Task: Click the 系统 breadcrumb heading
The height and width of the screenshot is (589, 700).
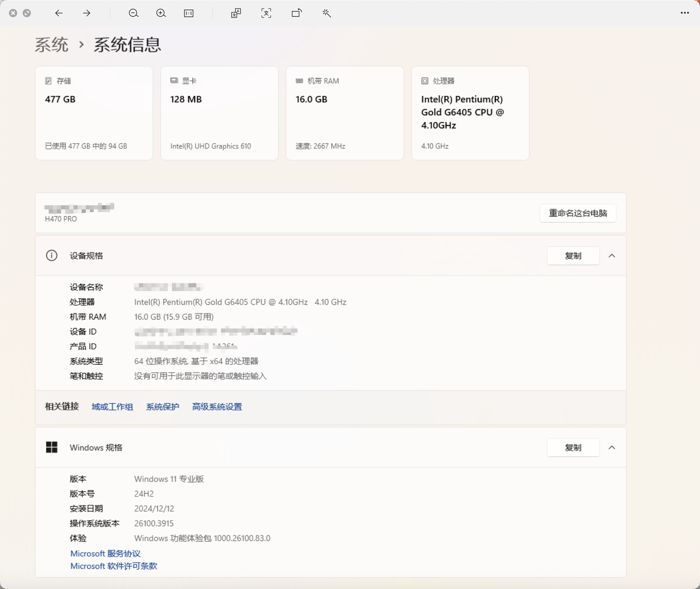Action: pyautogui.click(x=51, y=45)
